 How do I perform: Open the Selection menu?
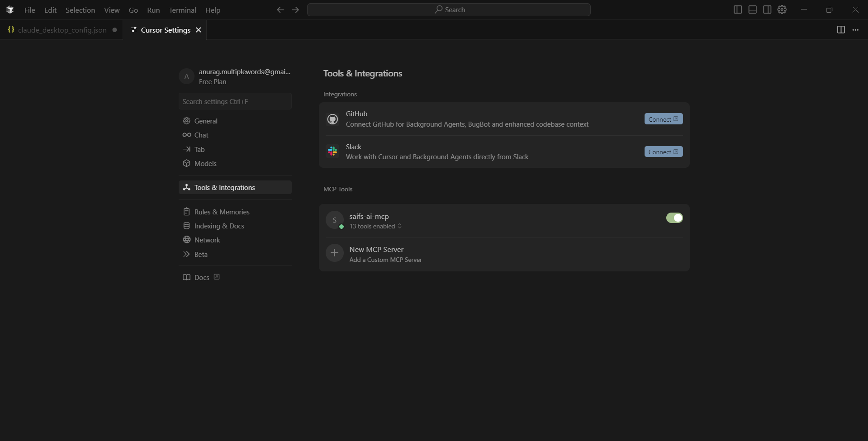pyautogui.click(x=80, y=10)
